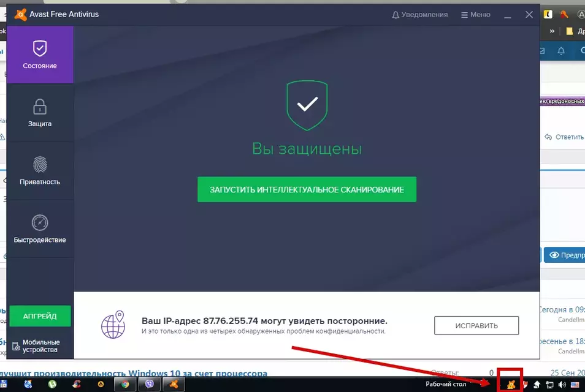Switch to the Быстродействие performance section
The width and height of the screenshot is (585, 392).
point(40,229)
